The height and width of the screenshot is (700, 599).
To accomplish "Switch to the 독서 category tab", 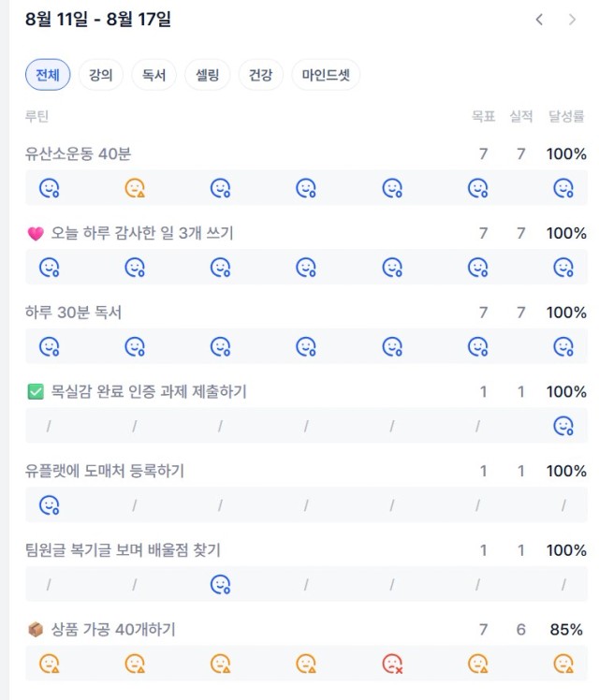I will click(x=154, y=75).
